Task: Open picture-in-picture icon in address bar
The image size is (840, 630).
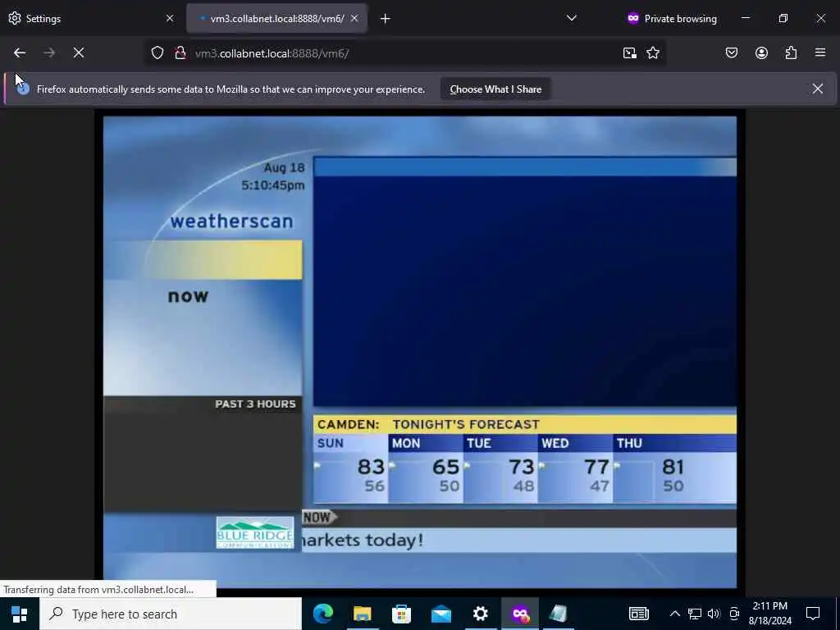Action: [x=629, y=53]
